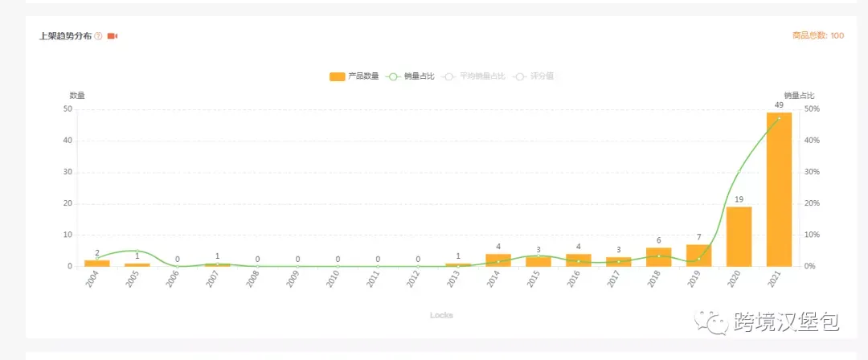The height and width of the screenshot is (360, 868).
Task: Click the 2021 orange bar
Action: click(779, 190)
